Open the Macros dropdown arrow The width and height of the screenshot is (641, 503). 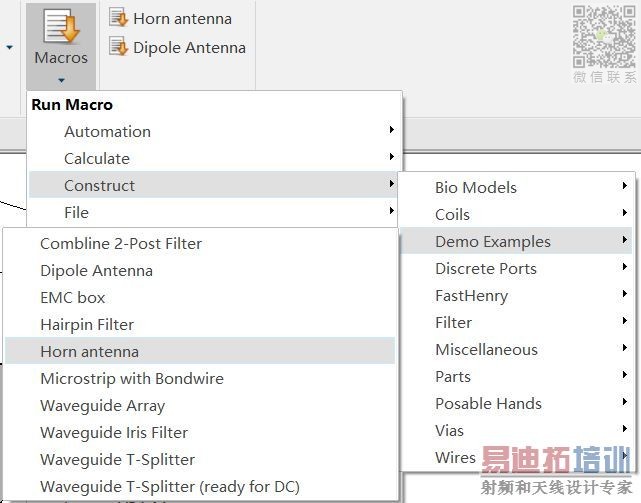61,79
